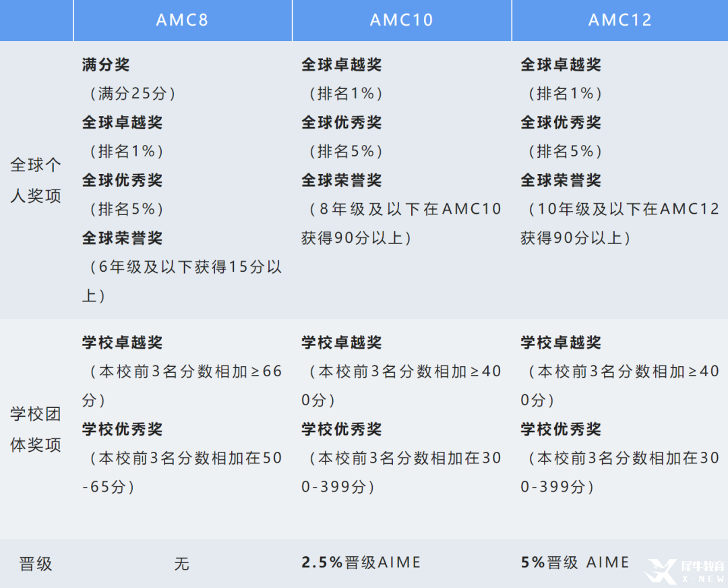Click 2.5%晋级AIME text
The height and width of the screenshot is (588, 728).
[x=361, y=562]
